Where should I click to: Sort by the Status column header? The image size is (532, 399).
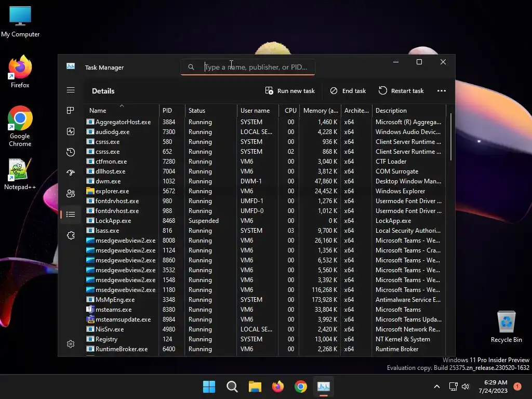211,110
